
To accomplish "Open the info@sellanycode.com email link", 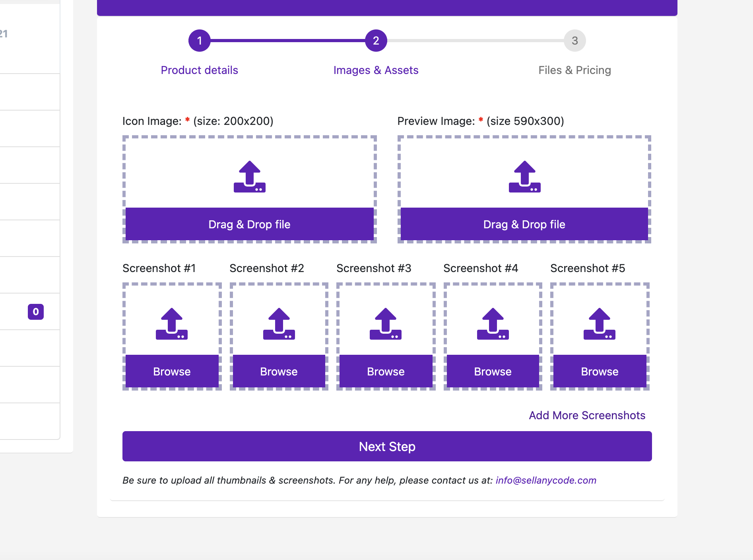I will [x=546, y=480].
